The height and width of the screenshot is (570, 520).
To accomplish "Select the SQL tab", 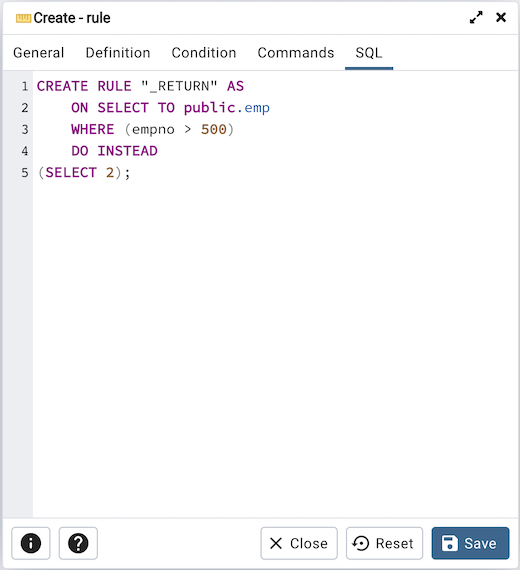I will [369, 53].
